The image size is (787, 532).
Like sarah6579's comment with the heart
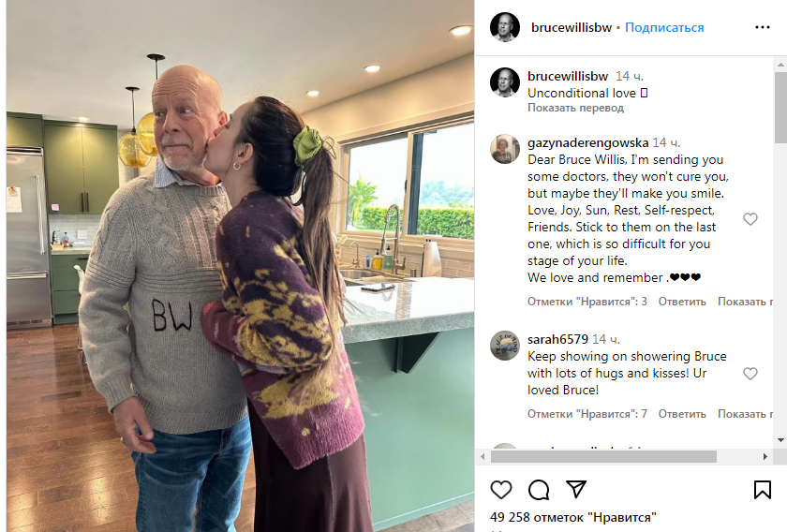pyautogui.click(x=750, y=374)
